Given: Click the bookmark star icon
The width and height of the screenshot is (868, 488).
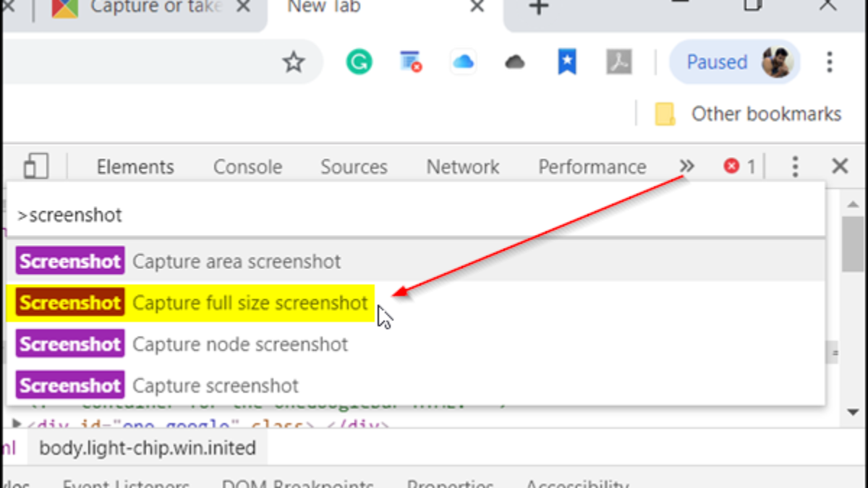Looking at the screenshot, I should 293,62.
